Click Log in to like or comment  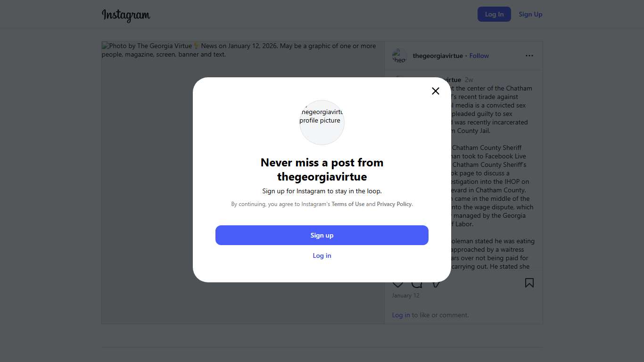click(x=401, y=315)
